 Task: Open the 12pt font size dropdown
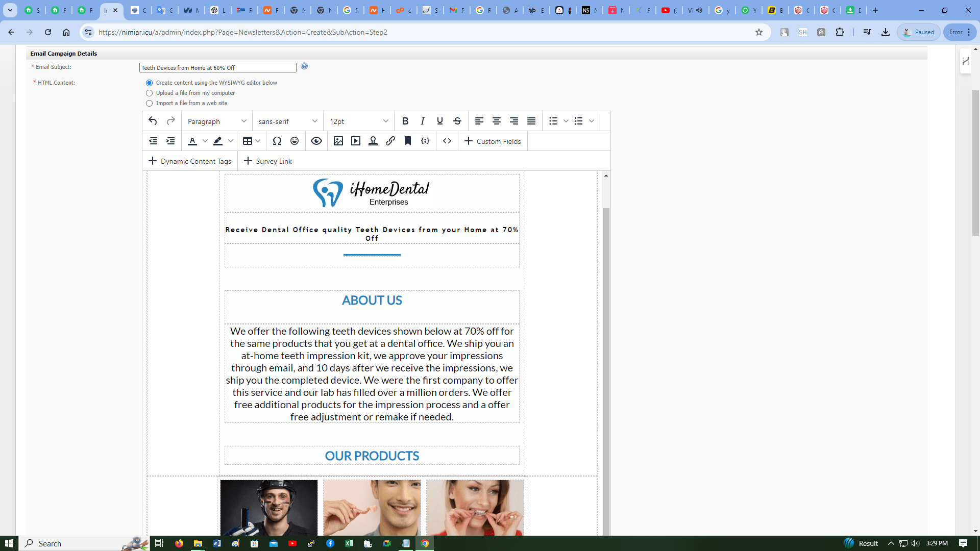point(359,121)
